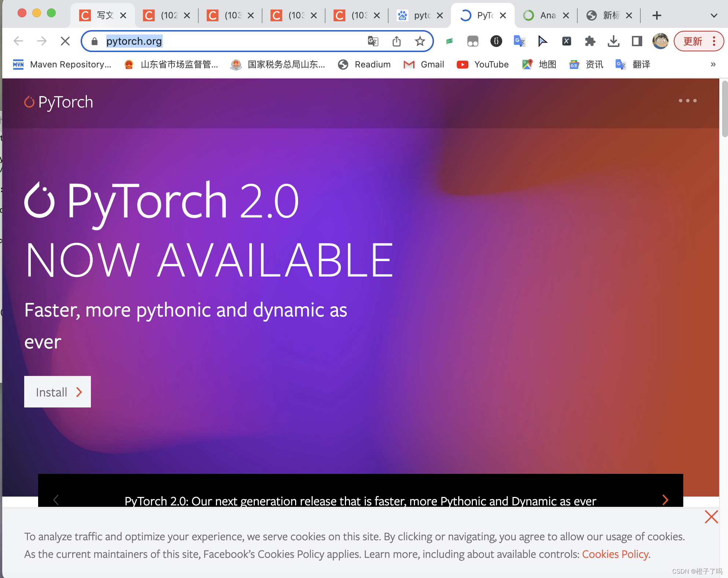Switch to the Anaconda tab
Screen dimensions: 728x578
543,15
